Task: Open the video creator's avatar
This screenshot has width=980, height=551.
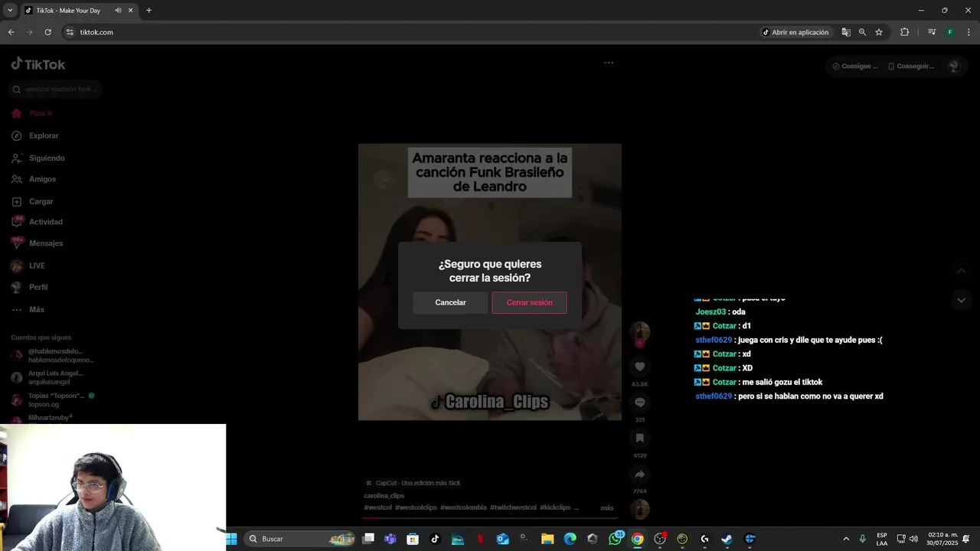Action: 640,331
